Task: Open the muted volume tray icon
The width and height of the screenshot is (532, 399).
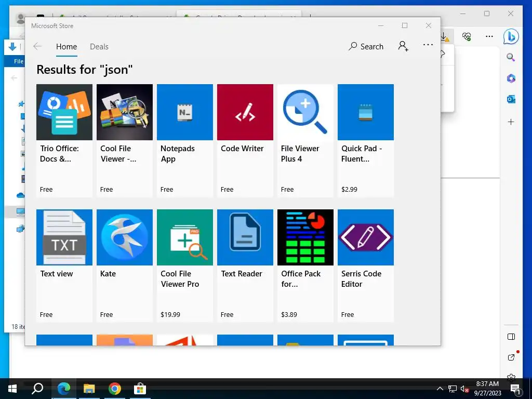Action: tap(464, 389)
